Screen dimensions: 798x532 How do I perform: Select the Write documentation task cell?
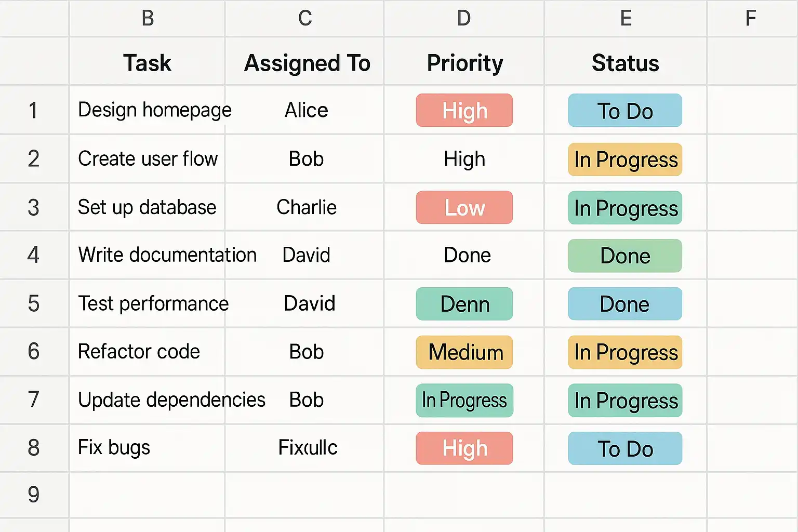148,255
